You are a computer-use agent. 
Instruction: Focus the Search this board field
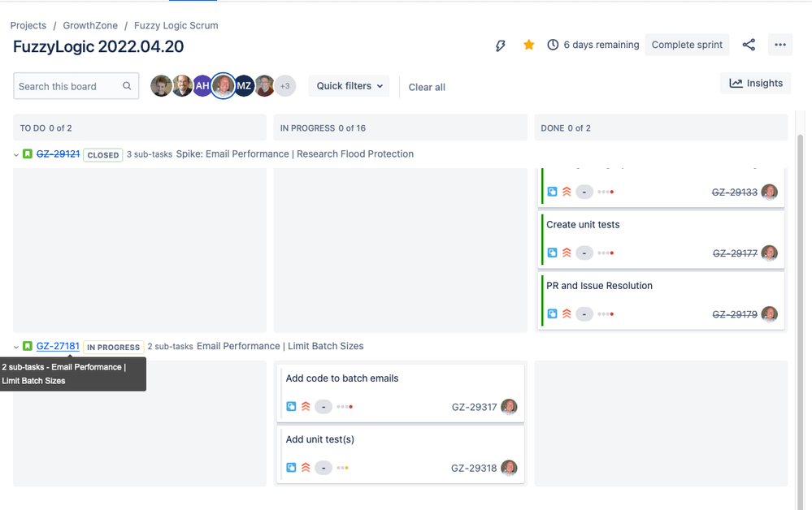(x=76, y=86)
